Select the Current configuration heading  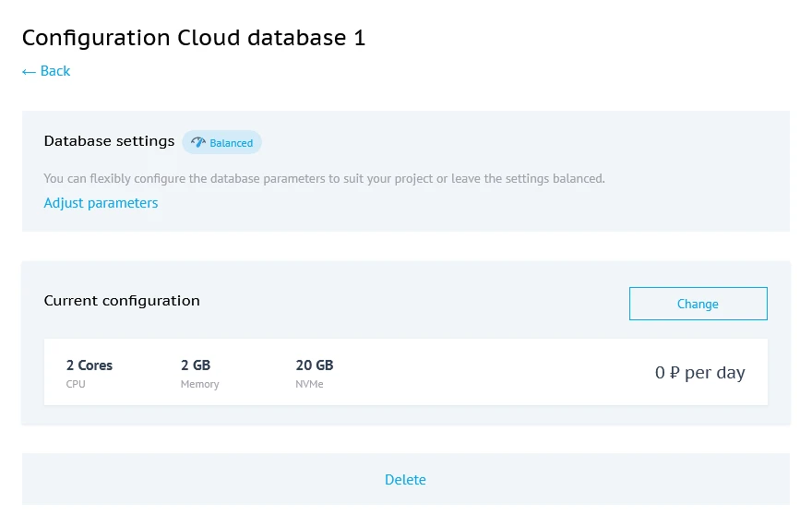point(122,301)
